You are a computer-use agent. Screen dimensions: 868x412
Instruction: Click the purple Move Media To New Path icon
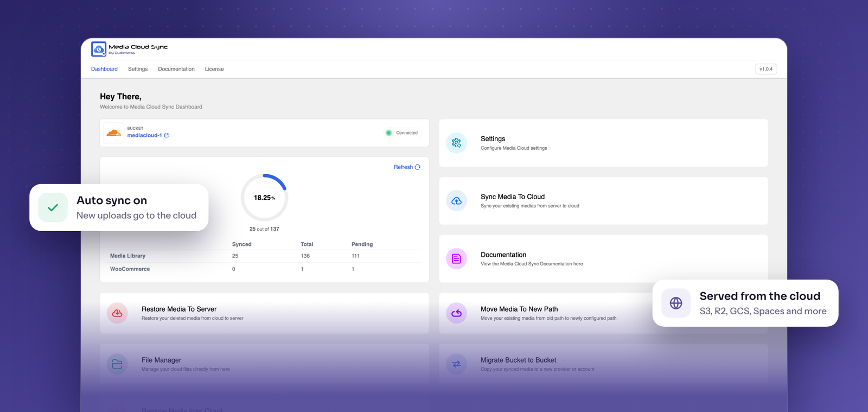(456, 313)
